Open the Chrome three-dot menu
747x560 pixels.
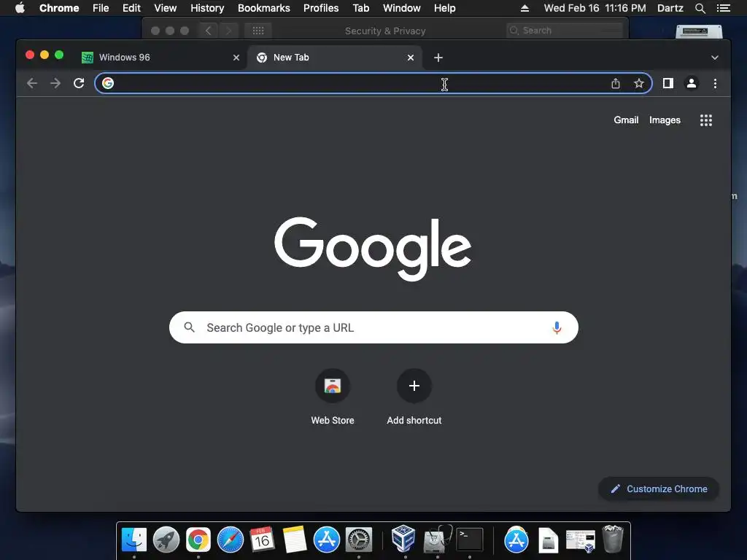click(715, 83)
